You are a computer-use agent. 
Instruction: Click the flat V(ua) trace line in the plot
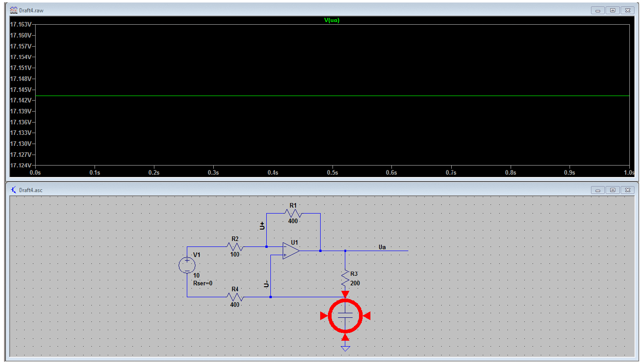coord(332,96)
